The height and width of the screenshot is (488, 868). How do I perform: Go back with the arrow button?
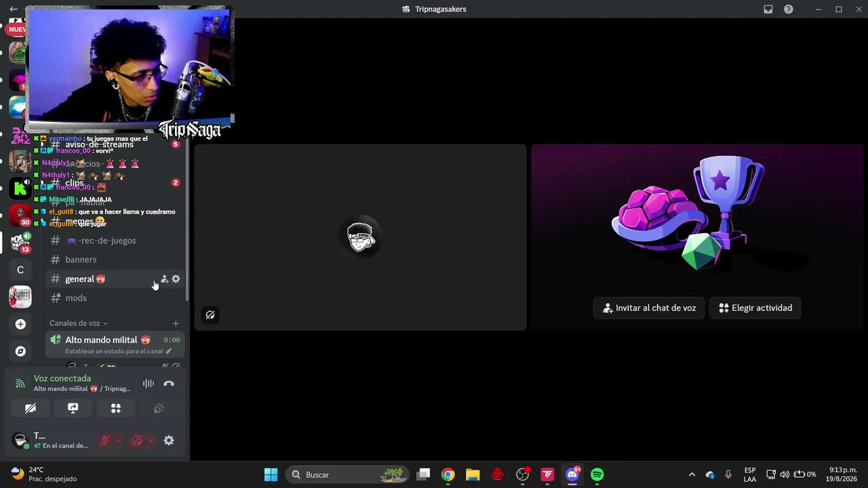[14, 9]
